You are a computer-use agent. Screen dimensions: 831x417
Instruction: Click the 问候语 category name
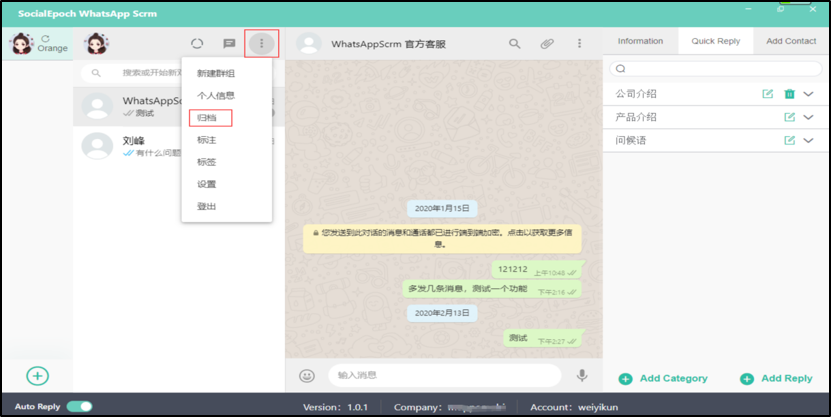(631, 140)
